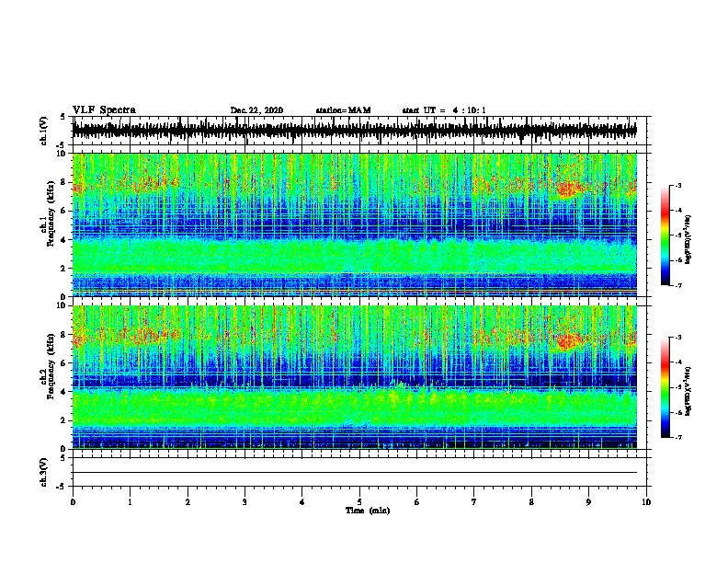Click the flat ch.3 voltage line

click(355, 473)
